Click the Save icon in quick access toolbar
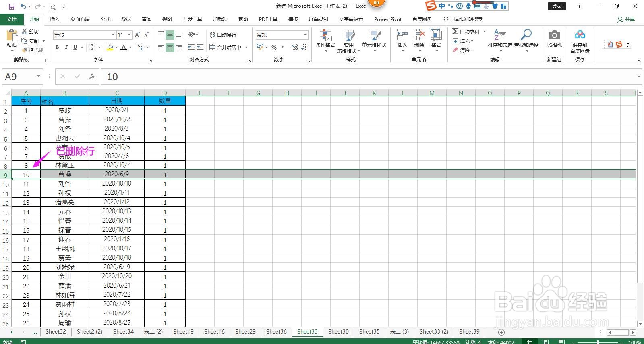644x344 pixels. click(11, 6)
